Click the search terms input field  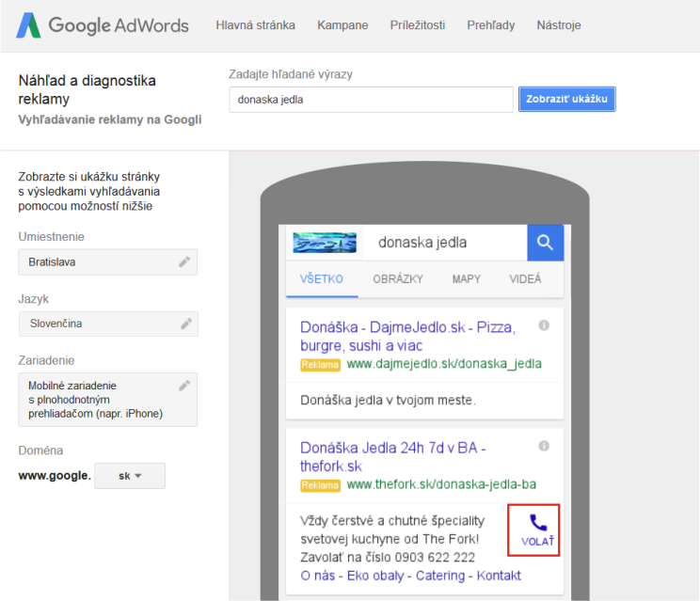[x=371, y=99]
